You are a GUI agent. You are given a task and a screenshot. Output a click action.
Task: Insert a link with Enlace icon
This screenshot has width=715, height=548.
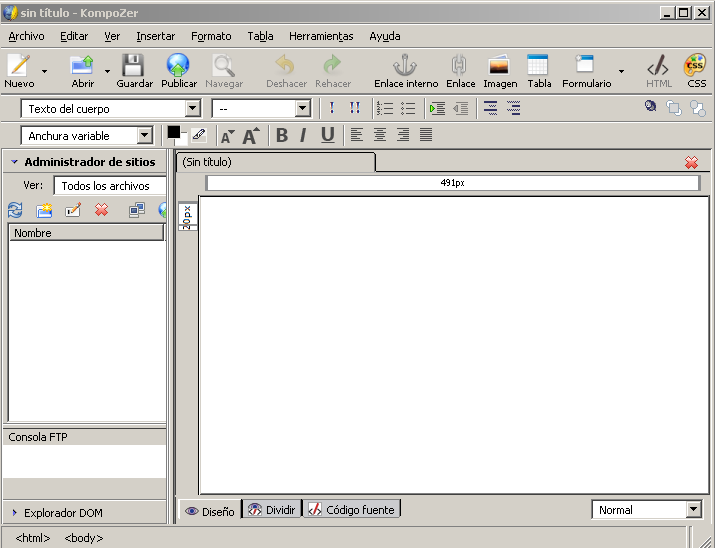(x=460, y=70)
